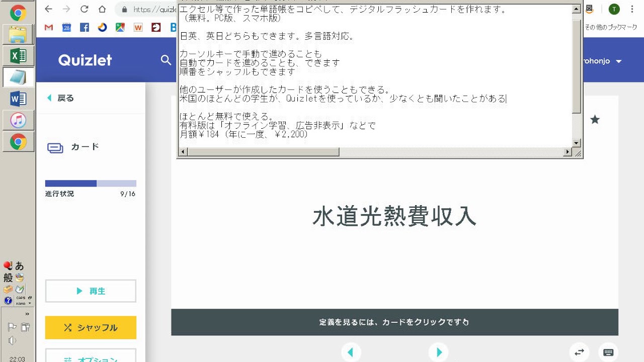Click the Chrome address bar URL
This screenshot has width=644, height=362.
click(x=156, y=10)
